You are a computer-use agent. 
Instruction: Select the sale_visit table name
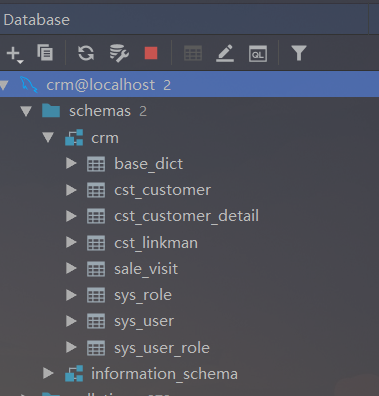[146, 269]
